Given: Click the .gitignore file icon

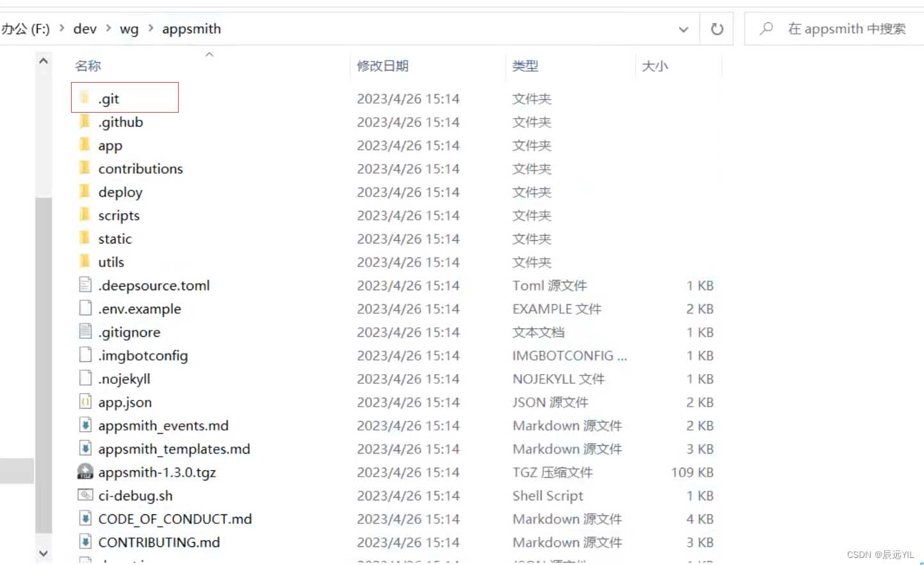Looking at the screenshot, I should pyautogui.click(x=85, y=332).
